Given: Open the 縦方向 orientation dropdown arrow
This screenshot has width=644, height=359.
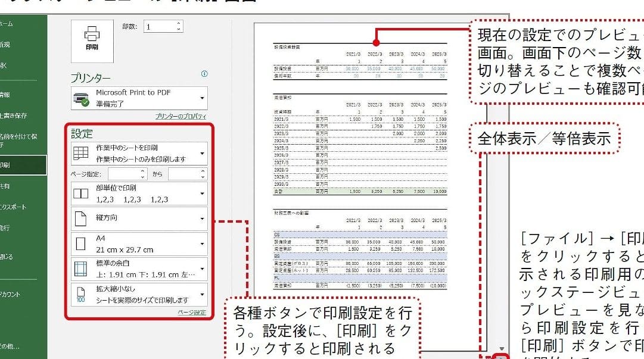Looking at the screenshot, I should click(x=203, y=218).
